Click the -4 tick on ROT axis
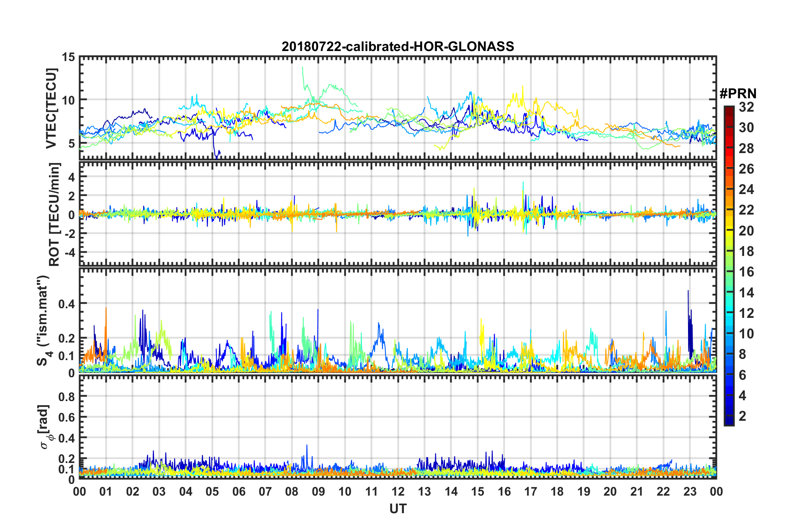 point(69,253)
